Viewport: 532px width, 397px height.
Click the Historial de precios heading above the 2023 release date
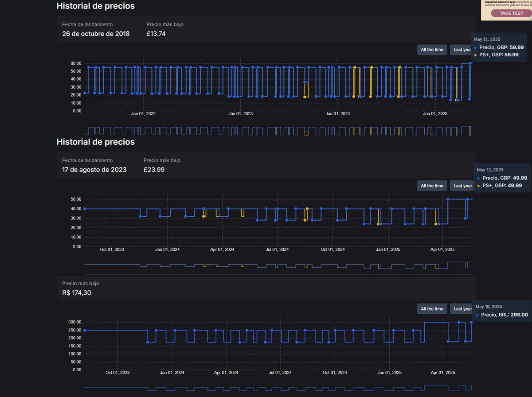point(96,142)
